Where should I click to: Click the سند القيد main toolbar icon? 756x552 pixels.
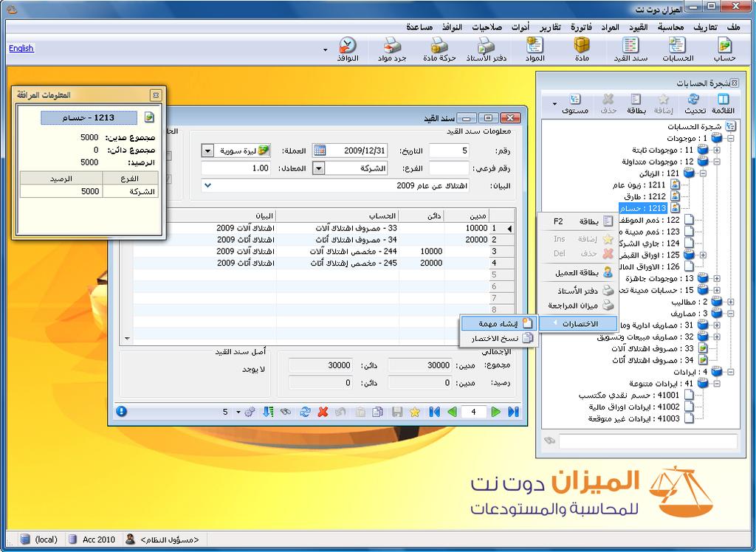pyautogui.click(x=630, y=49)
